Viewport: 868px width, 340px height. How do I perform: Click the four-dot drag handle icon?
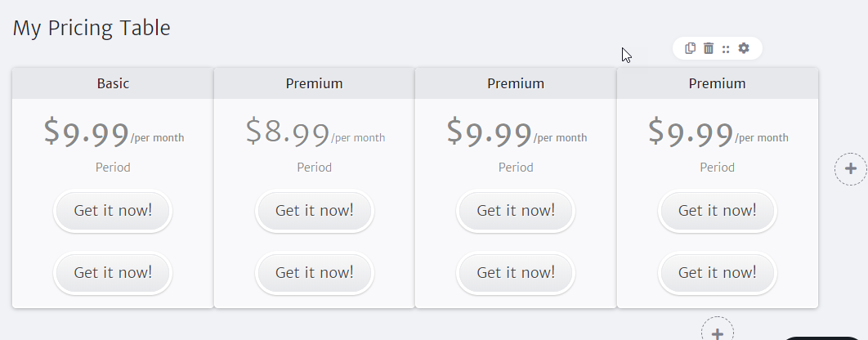pos(726,49)
